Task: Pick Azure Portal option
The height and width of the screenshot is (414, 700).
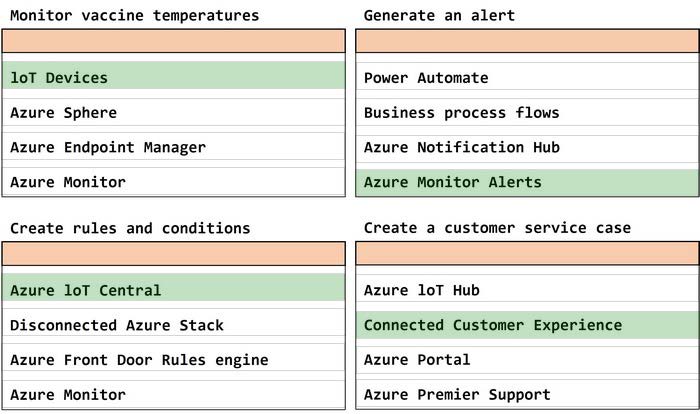Action: tap(527, 360)
